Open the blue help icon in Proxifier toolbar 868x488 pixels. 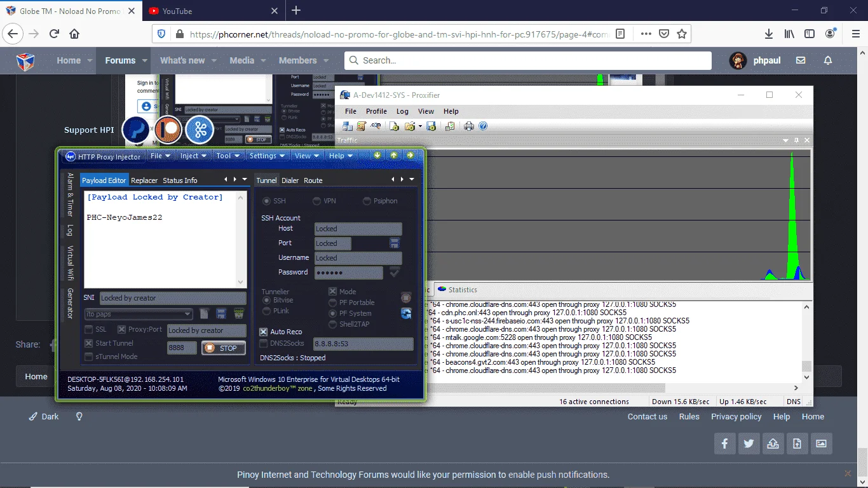(x=483, y=126)
